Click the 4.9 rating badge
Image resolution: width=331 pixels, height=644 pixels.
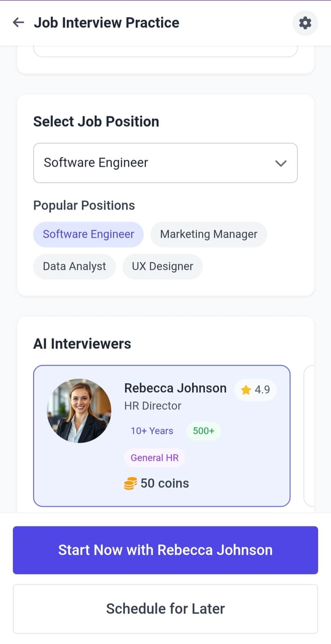(255, 389)
